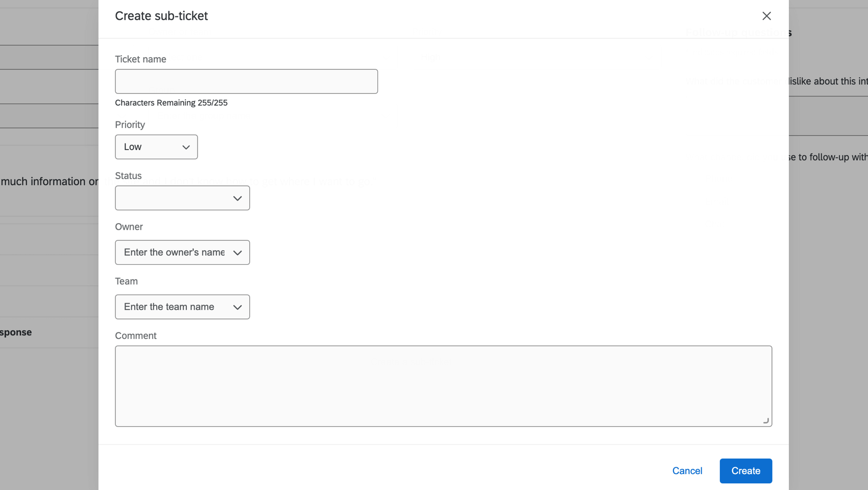Image resolution: width=868 pixels, height=490 pixels.
Task: Click the Enter the team name box
Action: [168, 307]
